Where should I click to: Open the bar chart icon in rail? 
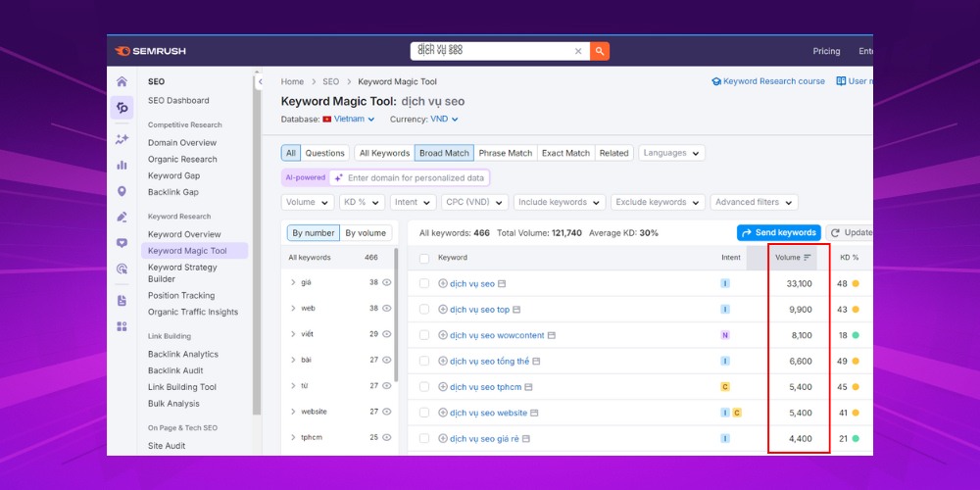point(122,165)
